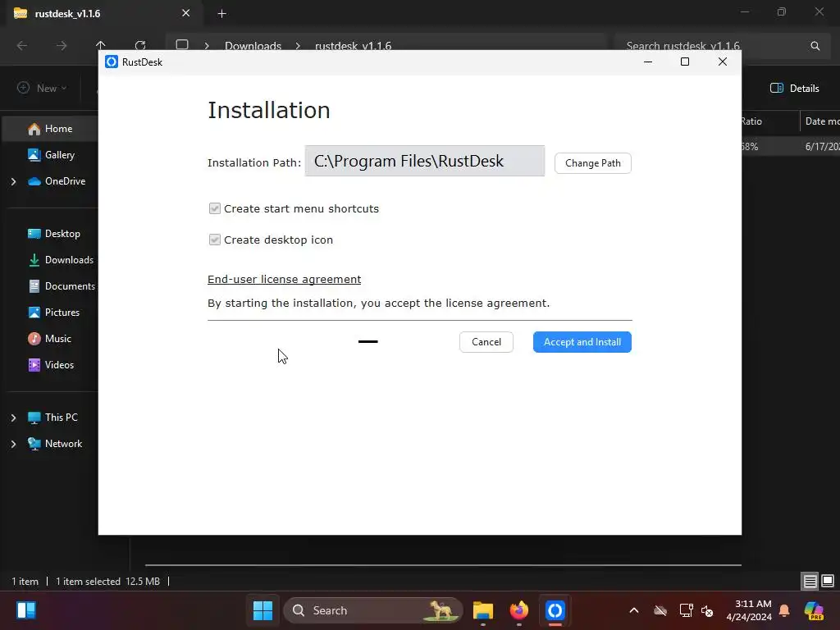This screenshot has width=840, height=630.
Task: Open the Copilot preview icon
Action: click(814, 610)
